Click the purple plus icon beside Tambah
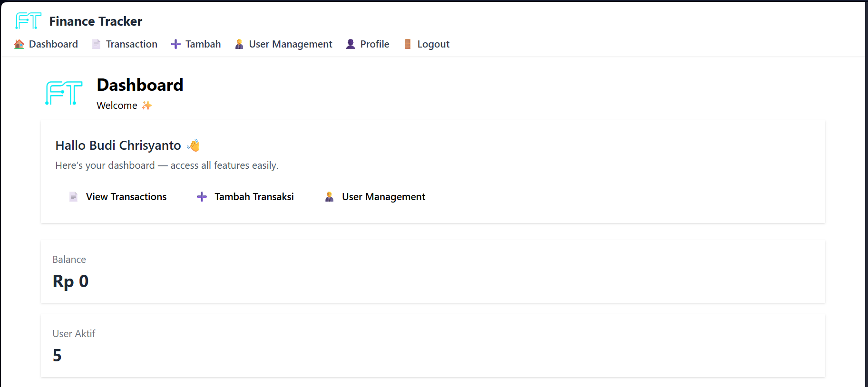The width and height of the screenshot is (868, 387). pos(176,44)
